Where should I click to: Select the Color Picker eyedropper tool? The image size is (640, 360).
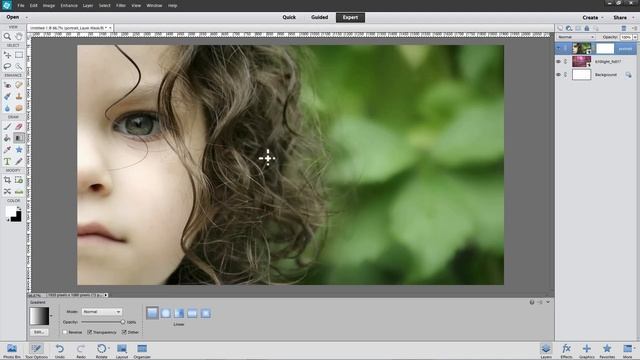(x=7, y=150)
